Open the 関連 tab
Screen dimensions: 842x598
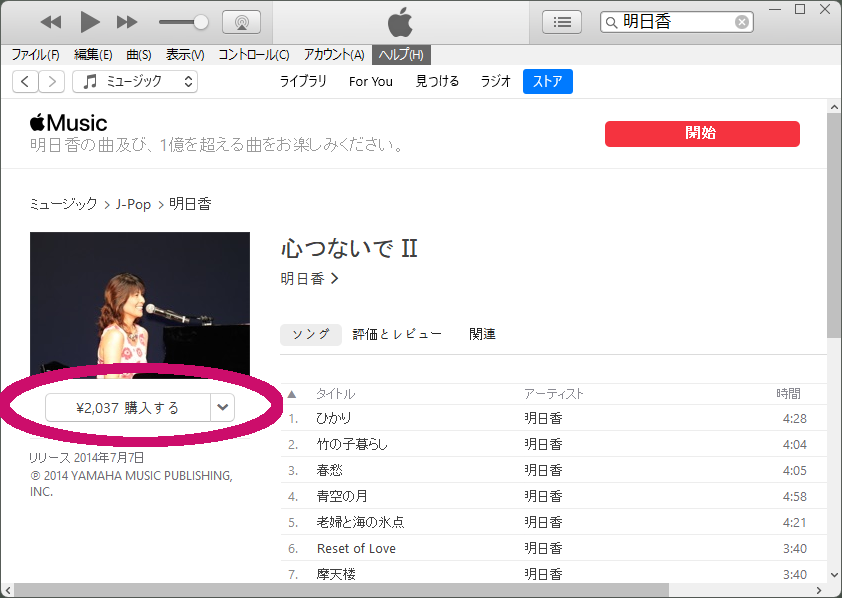(482, 334)
